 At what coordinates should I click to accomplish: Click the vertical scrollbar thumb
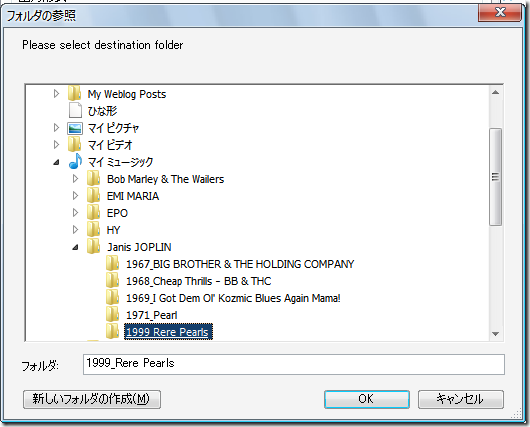496,176
